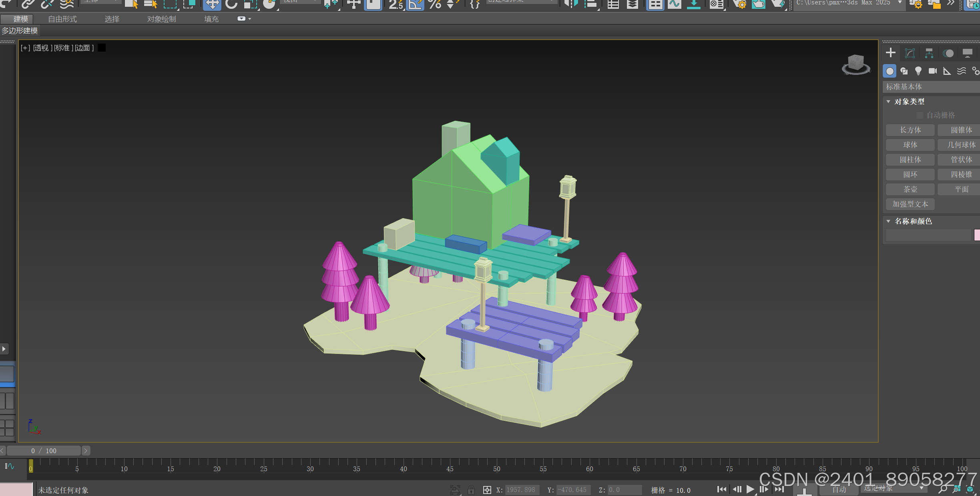Open the Space Warps category
The image size is (980, 496).
(962, 71)
